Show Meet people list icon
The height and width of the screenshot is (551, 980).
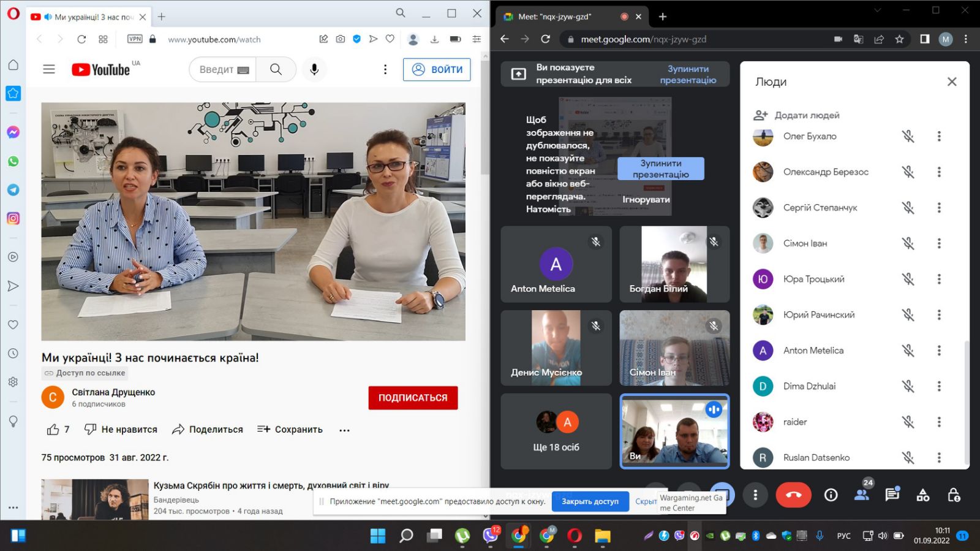tap(862, 495)
